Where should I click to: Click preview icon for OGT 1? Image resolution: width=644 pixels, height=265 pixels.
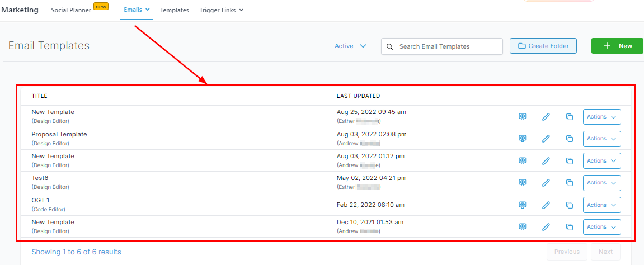tap(523, 205)
